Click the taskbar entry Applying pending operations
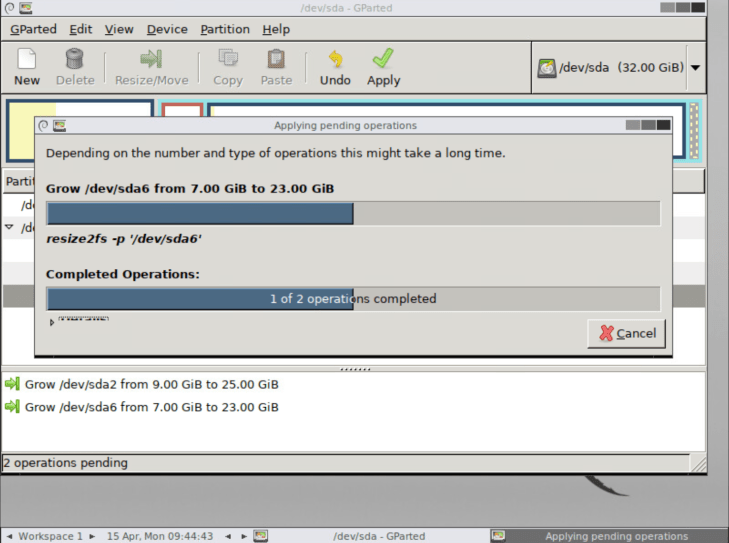 click(x=609, y=536)
